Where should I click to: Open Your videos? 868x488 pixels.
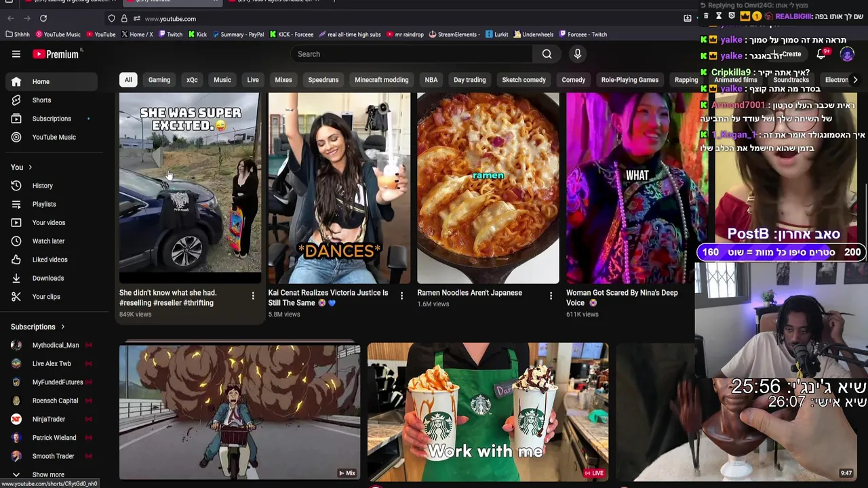click(x=53, y=222)
